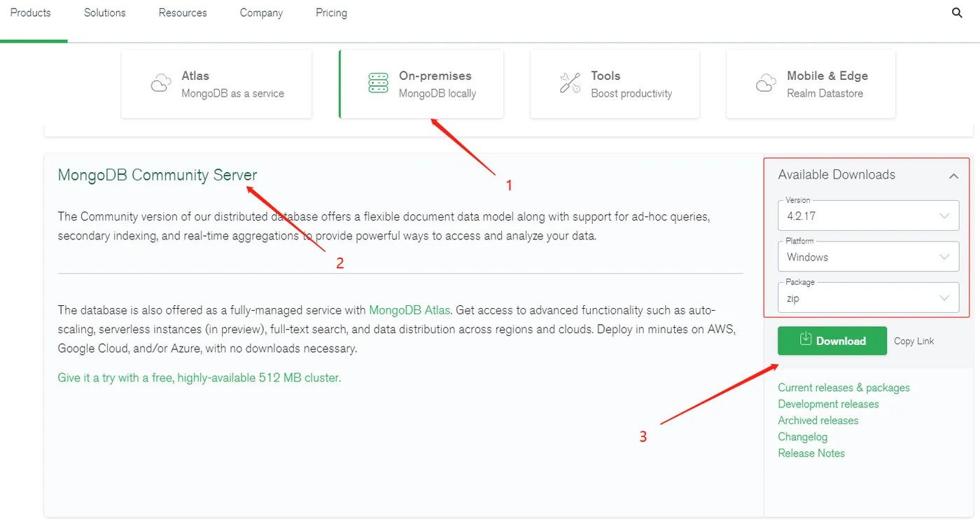Click the Mobile & Edge cloud icon
This screenshot has width=980, height=532.
point(766,83)
